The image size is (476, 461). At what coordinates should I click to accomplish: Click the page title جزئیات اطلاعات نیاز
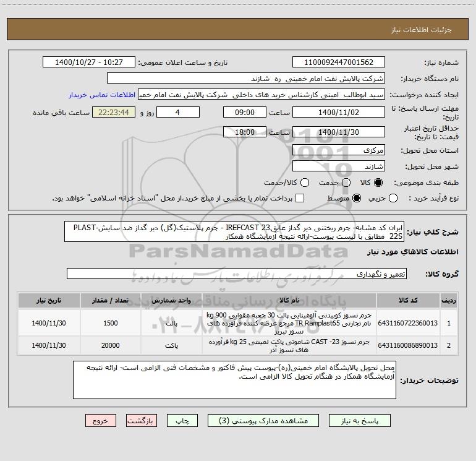pyautogui.click(x=422, y=30)
